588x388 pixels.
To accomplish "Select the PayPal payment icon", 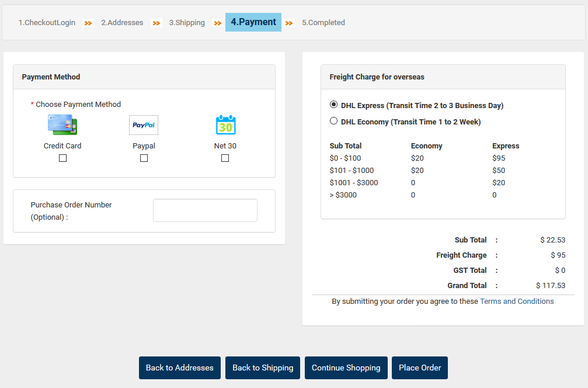I will pyautogui.click(x=144, y=124).
